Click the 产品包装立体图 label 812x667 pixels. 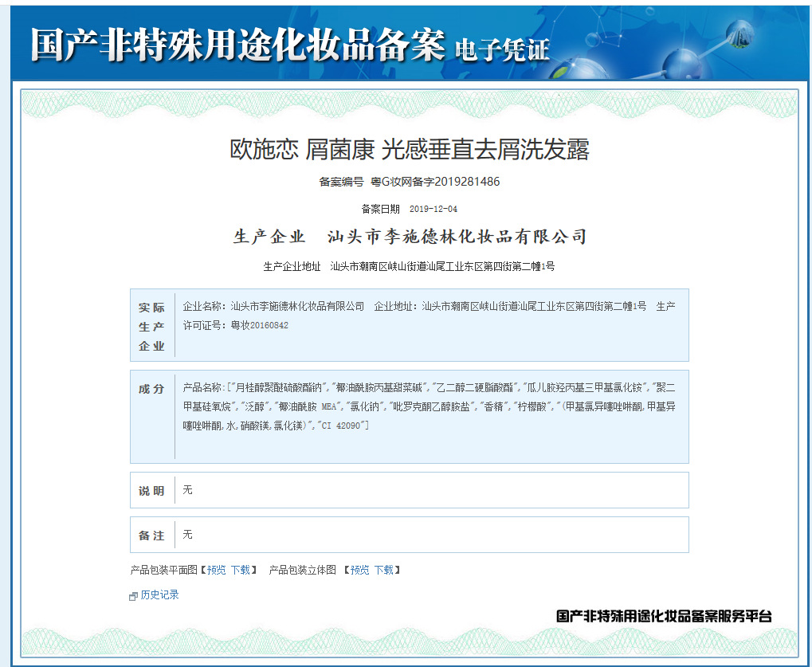303,570
